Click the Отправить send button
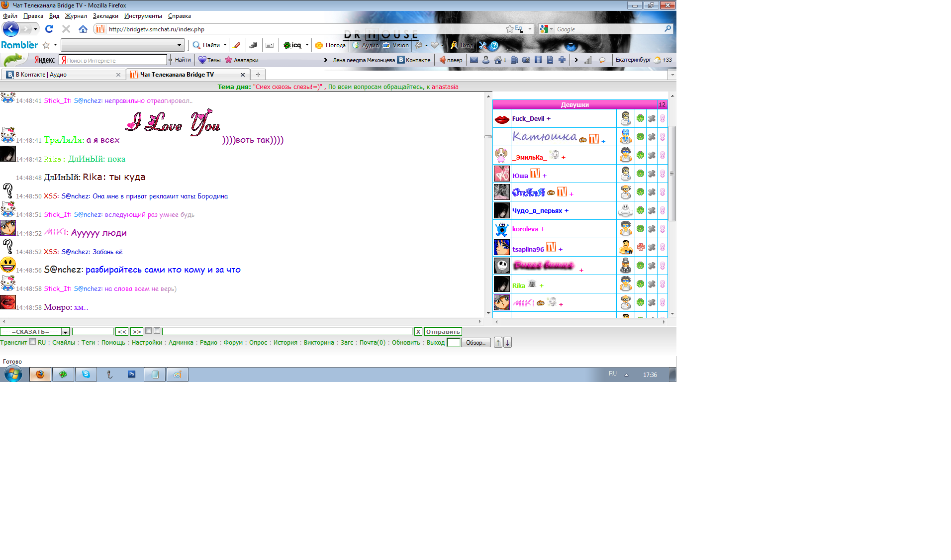This screenshot has height=560, width=951. [x=443, y=332]
